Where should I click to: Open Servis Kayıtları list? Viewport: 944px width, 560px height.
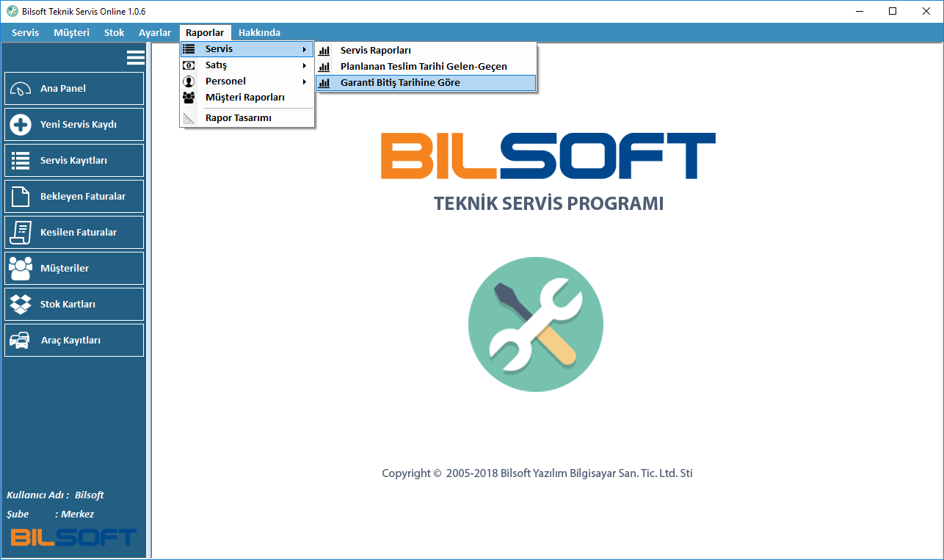point(74,161)
